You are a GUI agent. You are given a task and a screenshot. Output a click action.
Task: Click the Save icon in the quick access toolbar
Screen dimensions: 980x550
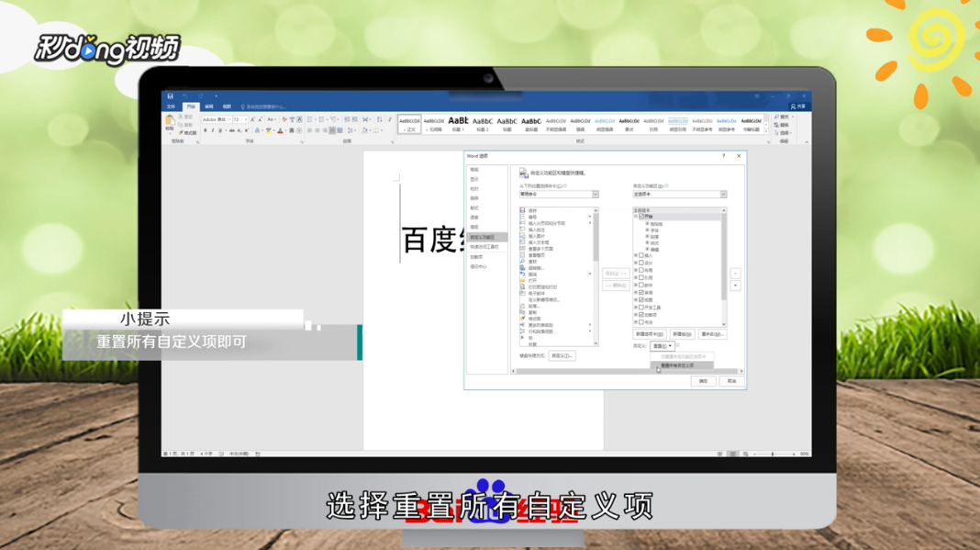pos(170,95)
